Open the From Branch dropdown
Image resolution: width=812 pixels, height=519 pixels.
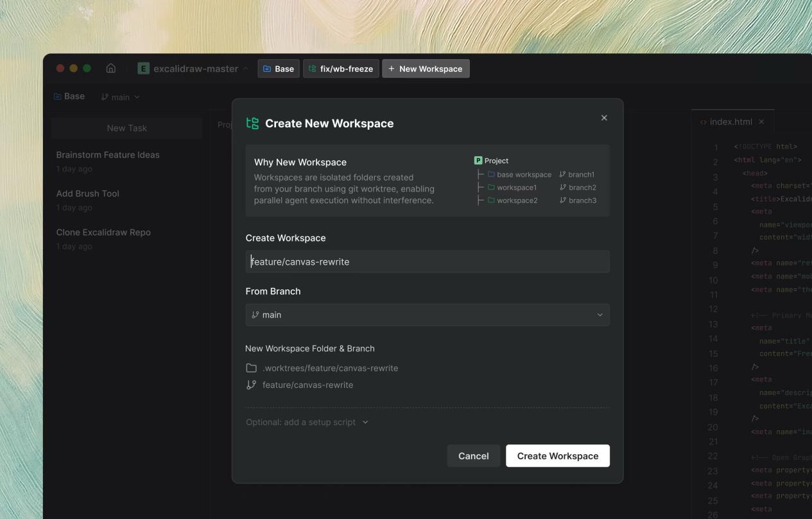(x=428, y=314)
